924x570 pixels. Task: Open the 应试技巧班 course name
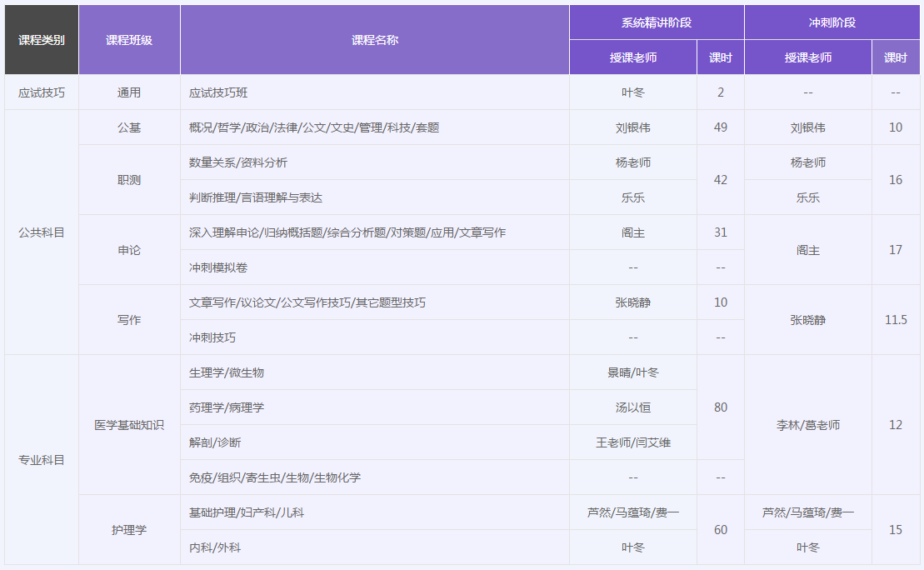click(x=218, y=92)
